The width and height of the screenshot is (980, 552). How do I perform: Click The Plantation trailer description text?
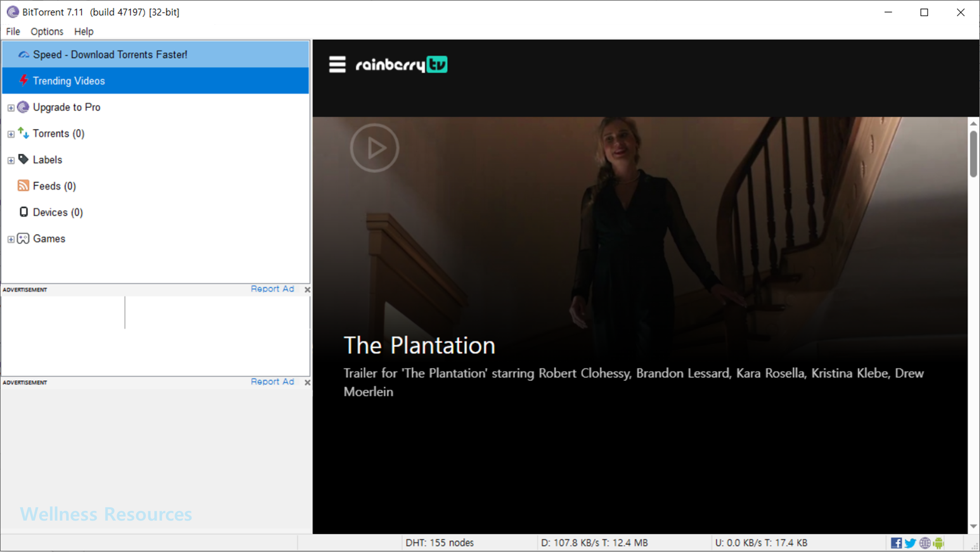(633, 382)
